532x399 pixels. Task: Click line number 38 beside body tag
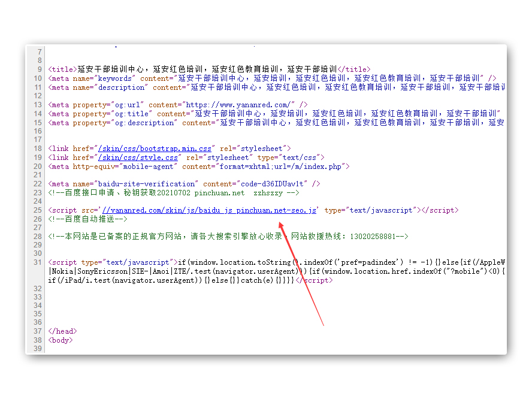38,340
